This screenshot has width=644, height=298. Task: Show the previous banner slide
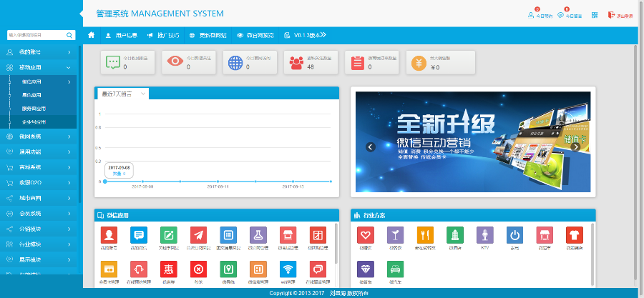coord(371,146)
